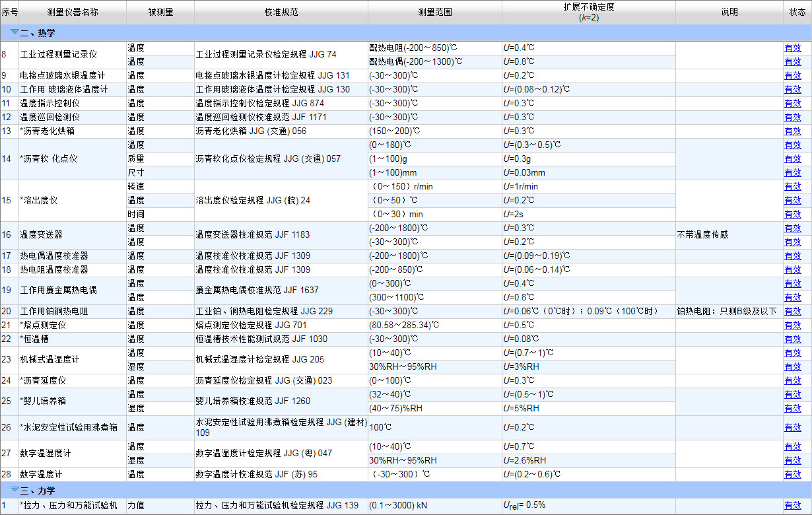Select the *婴儿培养箱 name cell
The height and width of the screenshot is (515, 812).
73,401
